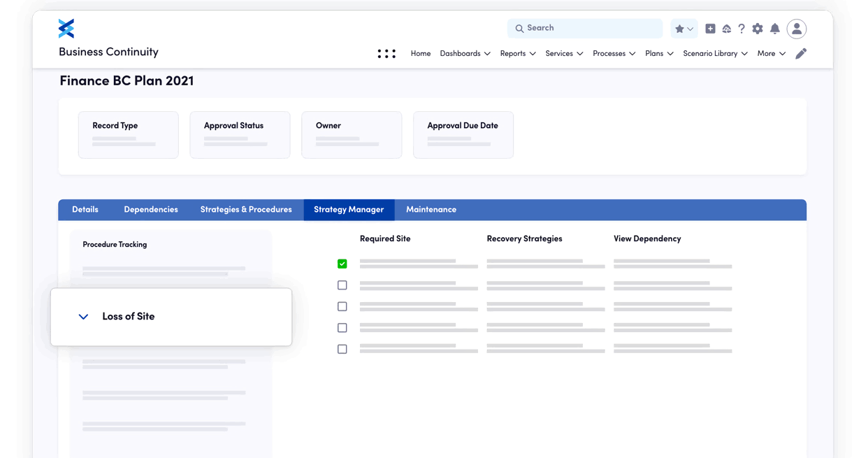
Task: Click the cloud guidance icon
Action: point(726,29)
